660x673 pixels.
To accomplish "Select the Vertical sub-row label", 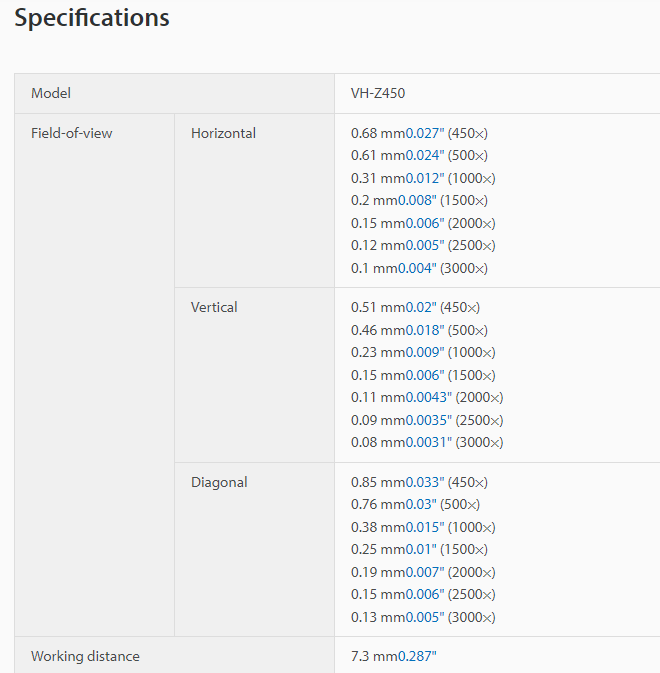I will click(x=214, y=307).
